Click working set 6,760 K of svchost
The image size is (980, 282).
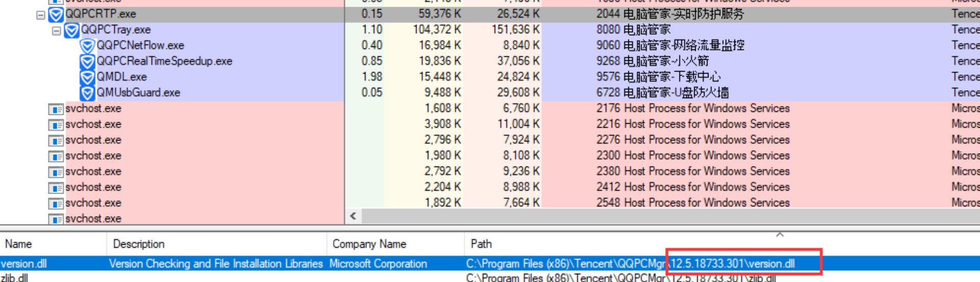(521, 108)
